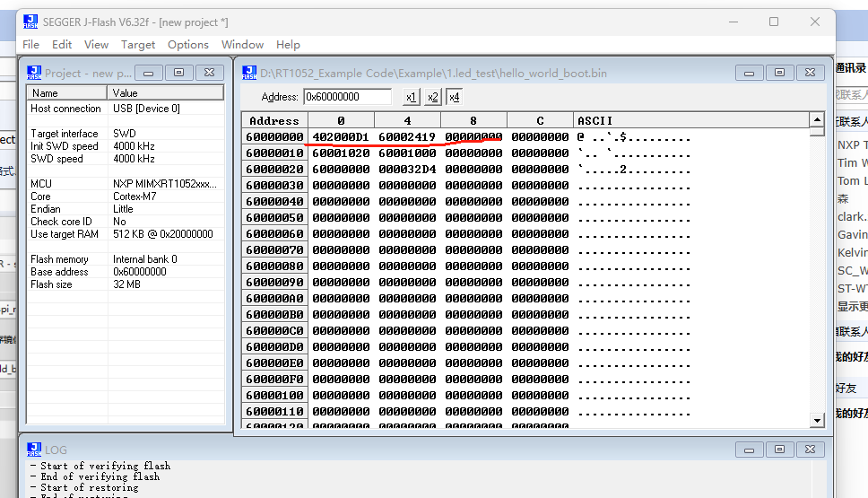Select the Init SWD speed row
The width and height of the screenshot is (868, 498).
126,146
